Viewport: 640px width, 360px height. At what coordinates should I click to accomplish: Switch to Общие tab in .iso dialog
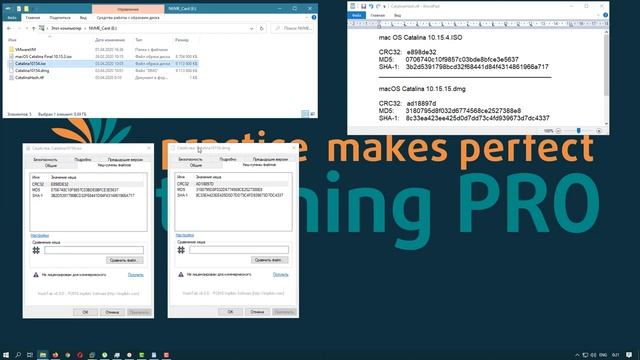[51, 166]
